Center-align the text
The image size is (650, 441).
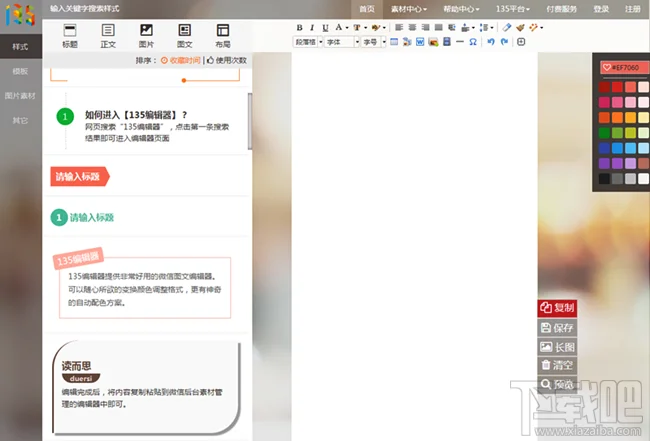[x=412, y=27]
